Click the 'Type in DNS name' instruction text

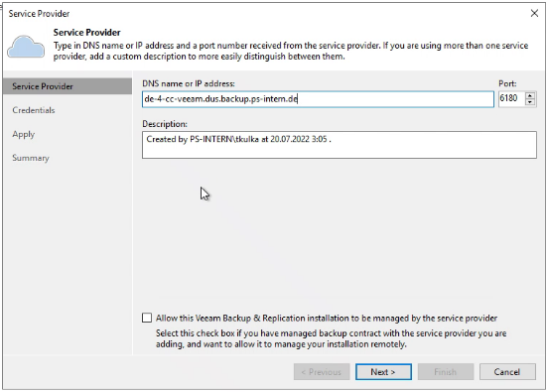[291, 51]
